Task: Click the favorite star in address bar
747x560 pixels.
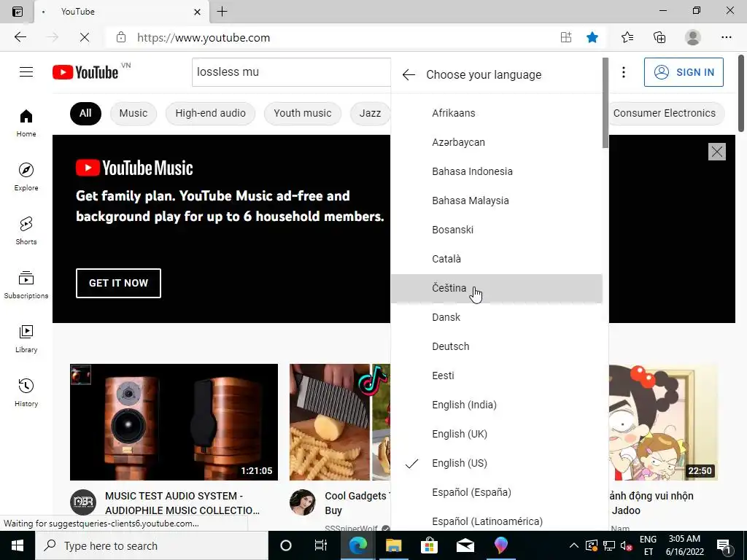Action: [x=592, y=37]
